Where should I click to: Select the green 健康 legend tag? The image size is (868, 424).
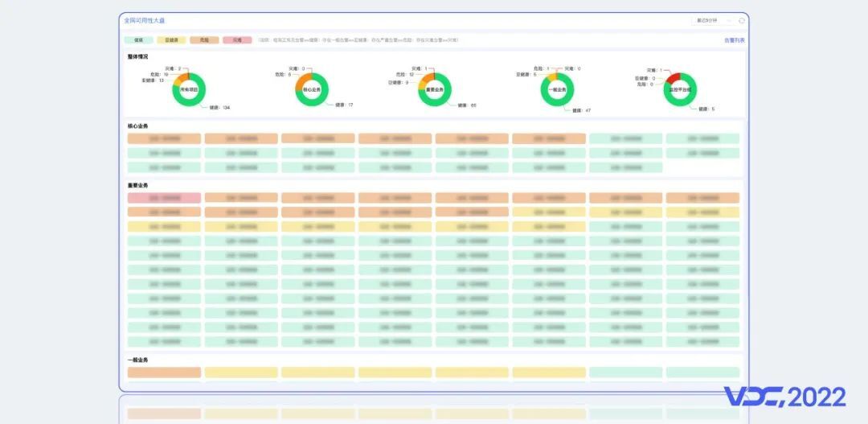pos(138,40)
